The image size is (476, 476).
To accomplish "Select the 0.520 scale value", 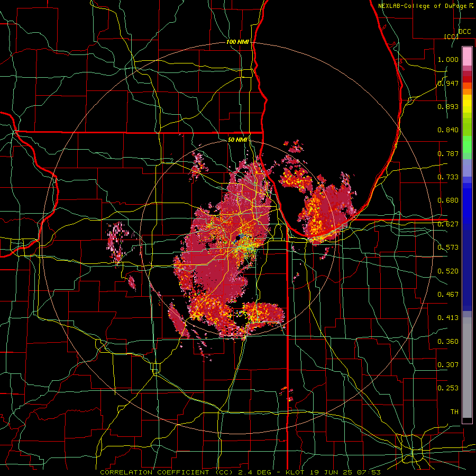I will point(448,271).
